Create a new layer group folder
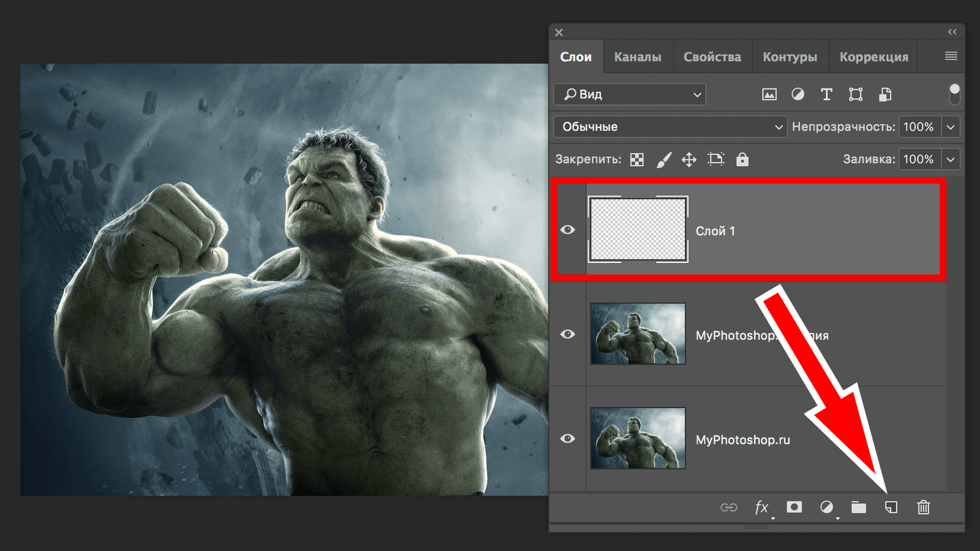This screenshot has width=980, height=551. (x=859, y=507)
